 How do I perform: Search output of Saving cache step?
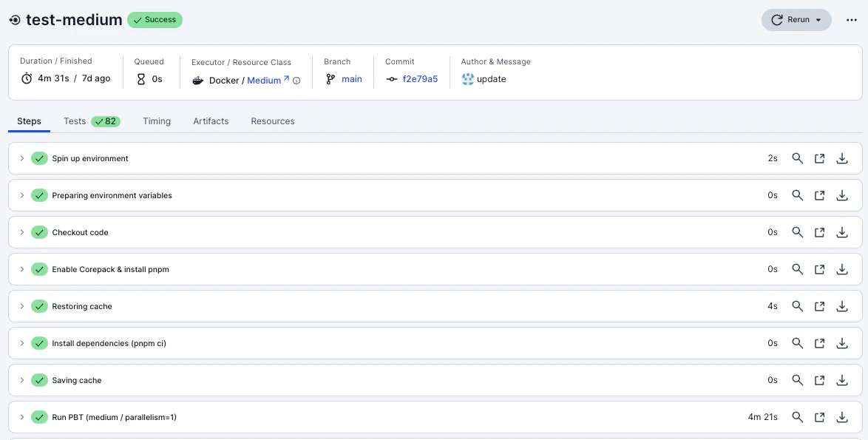pos(797,380)
